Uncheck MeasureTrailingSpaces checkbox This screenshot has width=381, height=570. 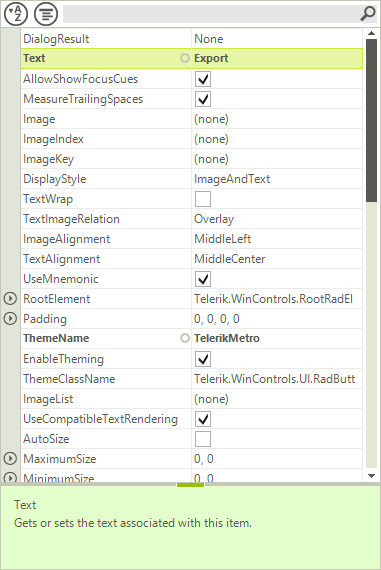tap(203, 99)
